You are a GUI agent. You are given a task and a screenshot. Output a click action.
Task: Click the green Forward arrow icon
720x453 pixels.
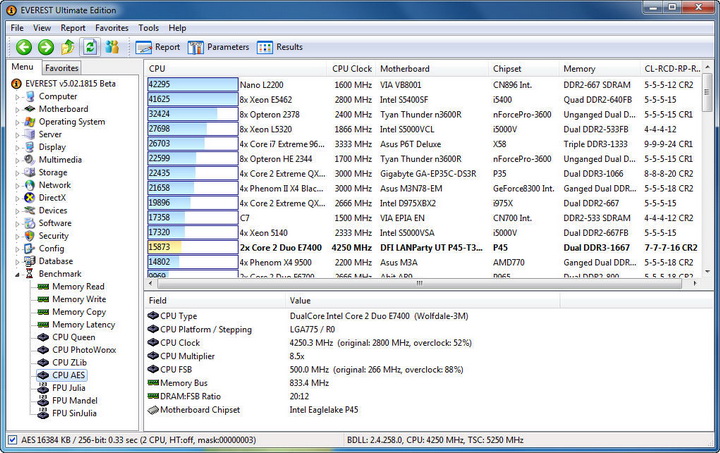point(46,47)
